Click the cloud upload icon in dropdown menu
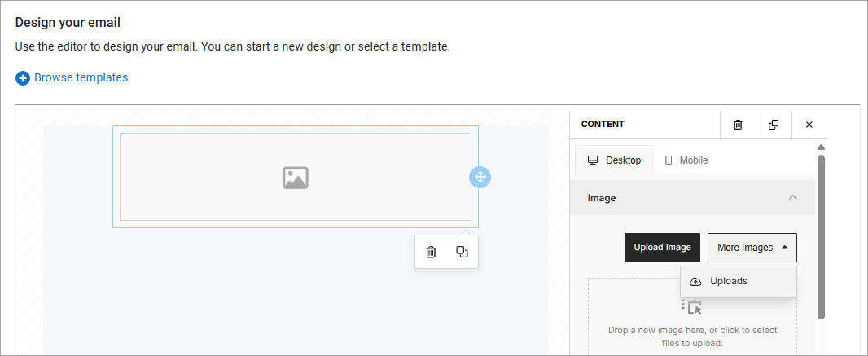This screenshot has height=356, width=868. click(x=695, y=281)
